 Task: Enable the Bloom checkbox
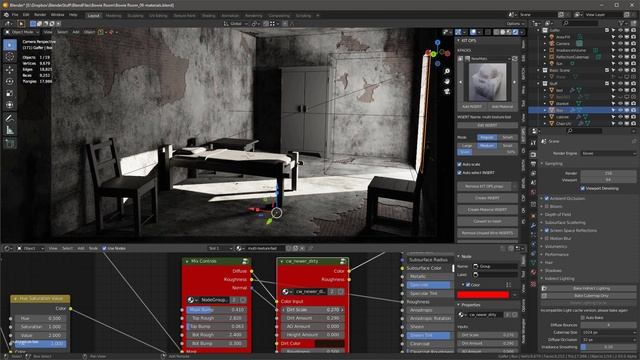pyautogui.click(x=547, y=207)
